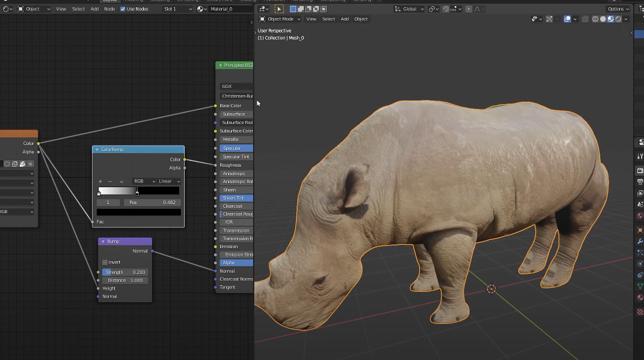Expand the Slot 1 material slot dropdown
This screenshot has height=360, width=644.
click(x=179, y=9)
